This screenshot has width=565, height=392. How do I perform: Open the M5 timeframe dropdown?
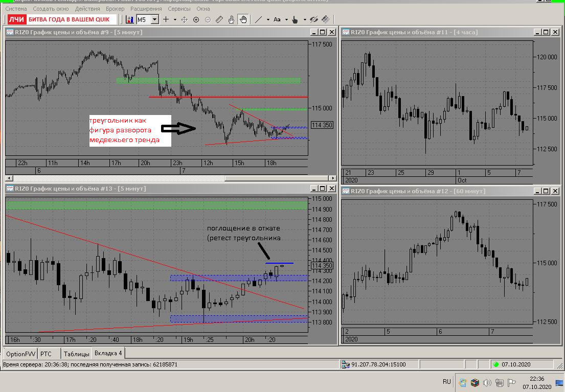[x=155, y=19]
